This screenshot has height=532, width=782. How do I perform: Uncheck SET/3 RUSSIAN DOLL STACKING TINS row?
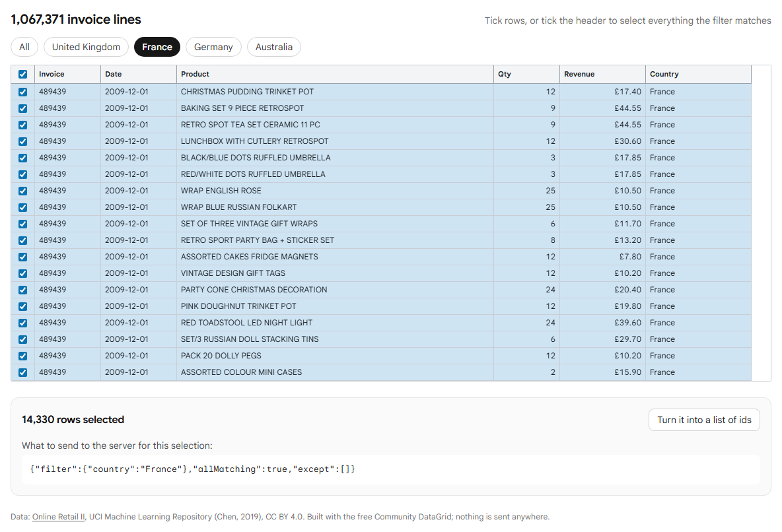tap(22, 339)
